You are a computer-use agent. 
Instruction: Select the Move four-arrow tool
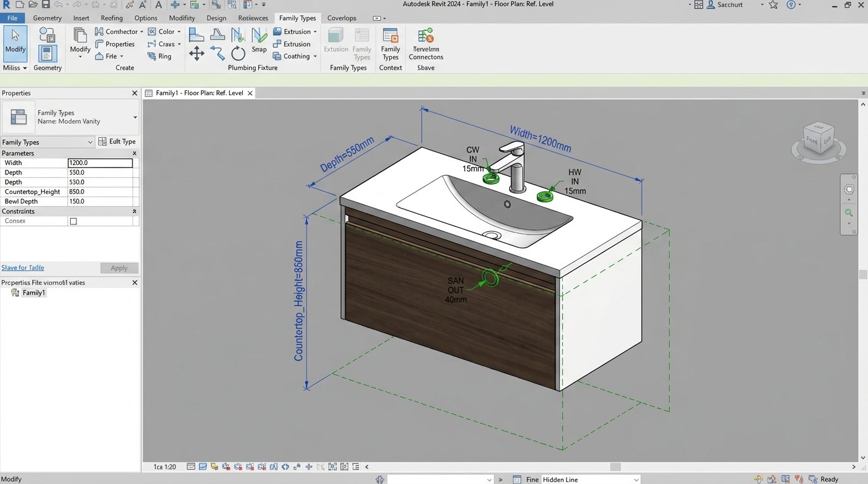tap(196, 54)
